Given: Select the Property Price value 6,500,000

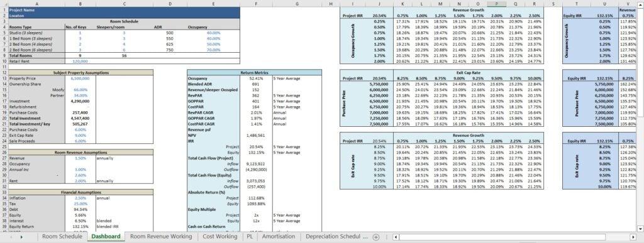Looking at the screenshot, I should pyautogui.click(x=80, y=78).
